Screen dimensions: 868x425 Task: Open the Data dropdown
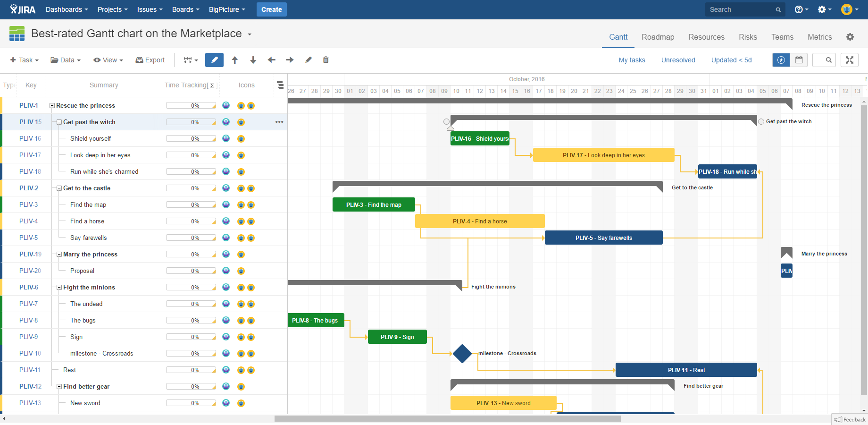[x=66, y=60]
